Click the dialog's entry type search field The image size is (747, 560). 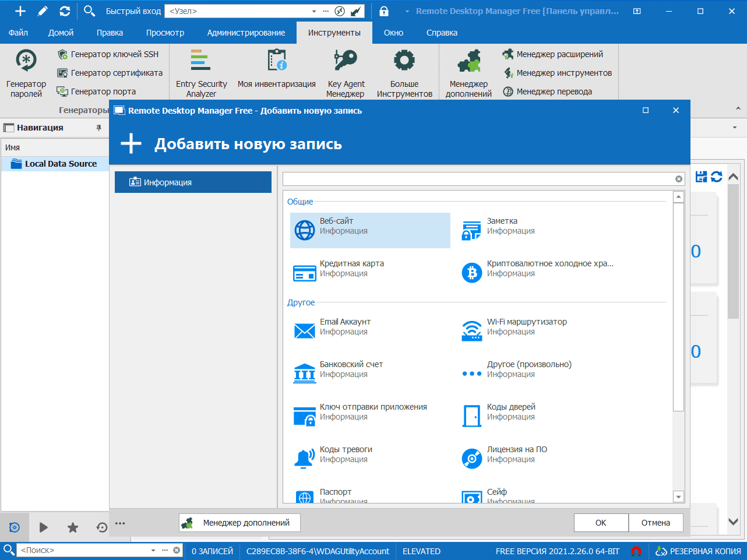(x=478, y=179)
